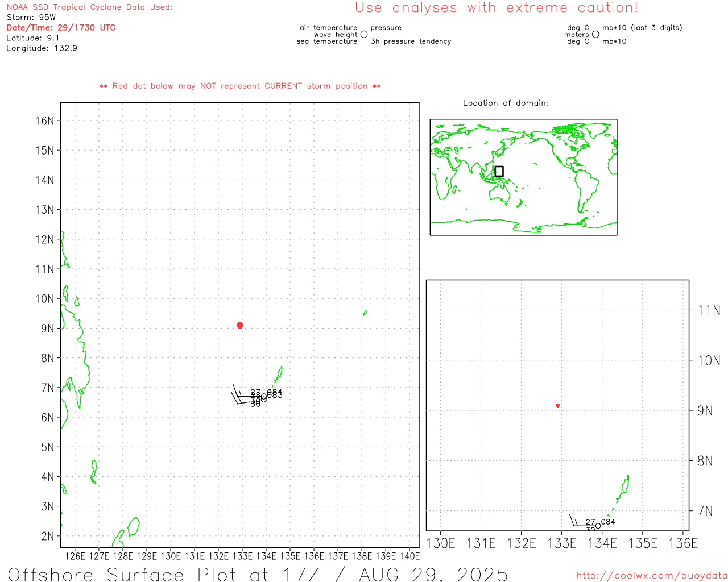Viewport: 728px width, 582px height.
Task: Select the 'Storm: 95W' text
Action: [31, 18]
